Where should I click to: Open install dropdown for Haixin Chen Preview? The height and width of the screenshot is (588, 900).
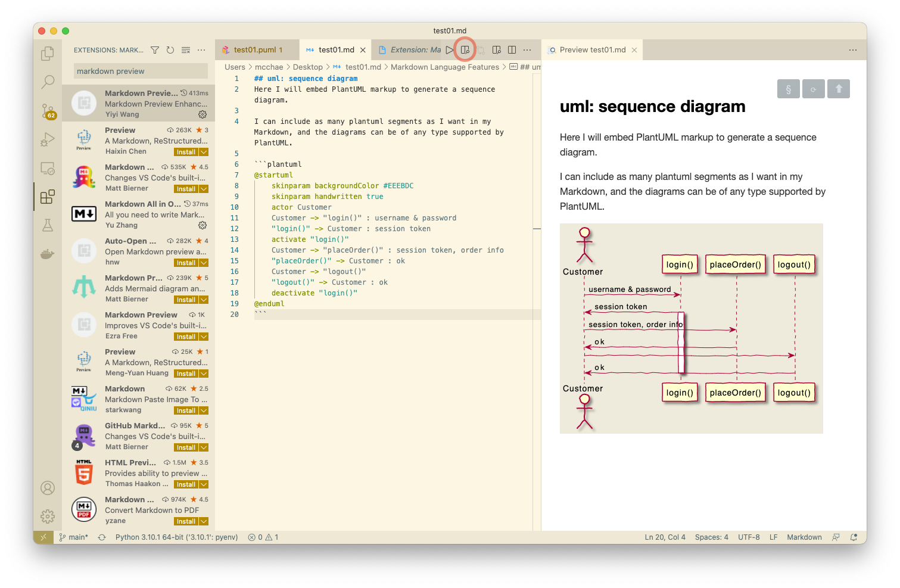[204, 152]
